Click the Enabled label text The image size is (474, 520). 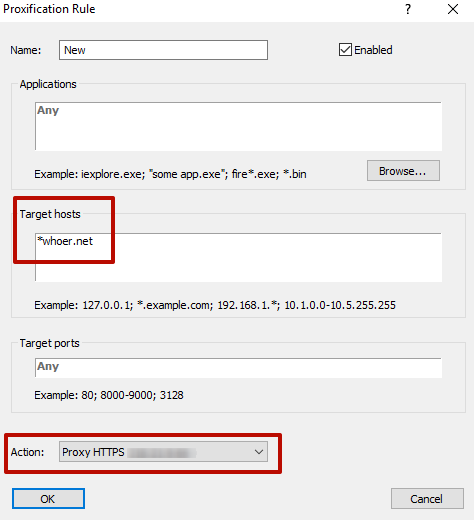point(373,50)
